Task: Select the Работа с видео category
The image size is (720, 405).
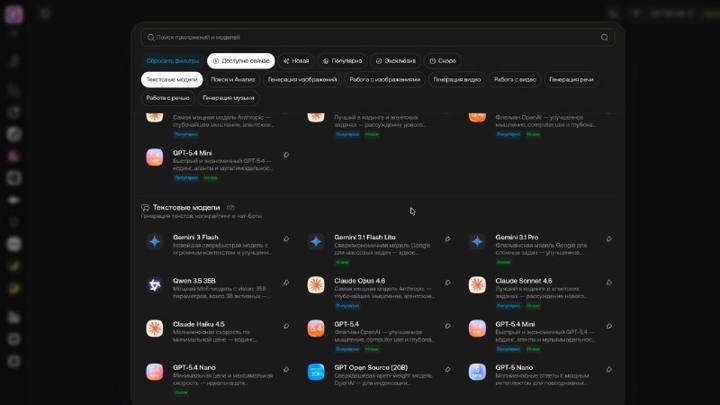Action: (x=515, y=79)
